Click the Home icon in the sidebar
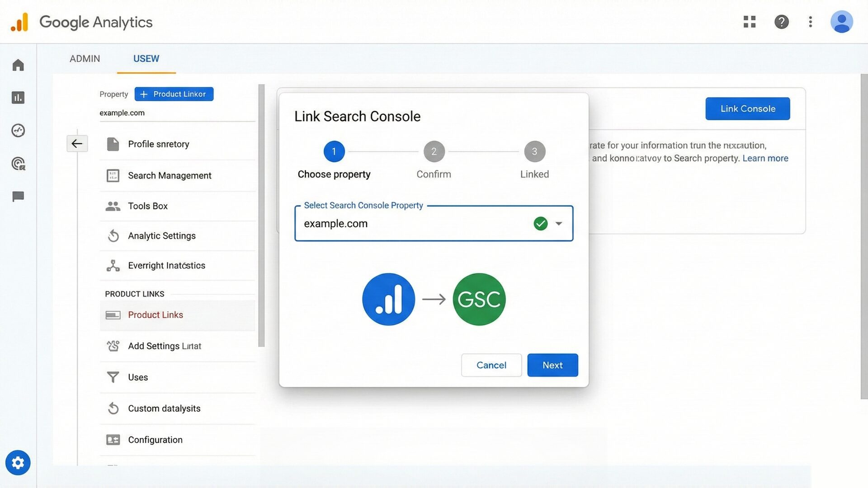868x488 pixels. point(18,65)
